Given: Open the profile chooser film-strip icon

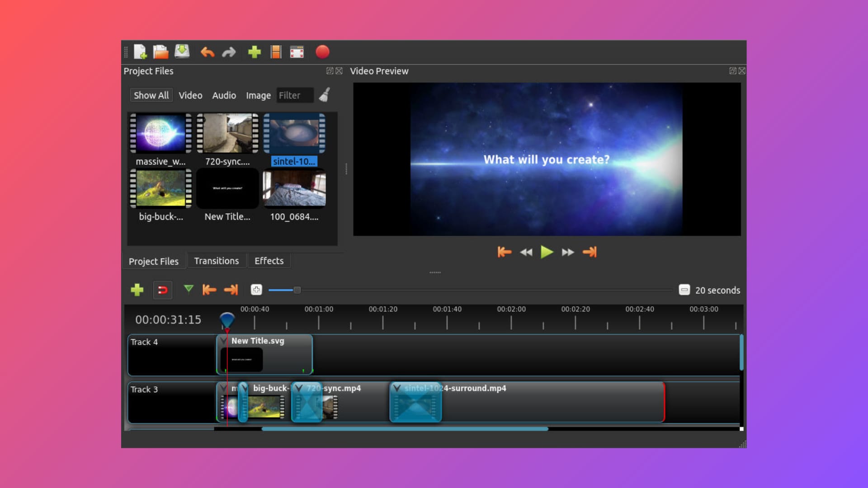Looking at the screenshot, I should click(276, 52).
